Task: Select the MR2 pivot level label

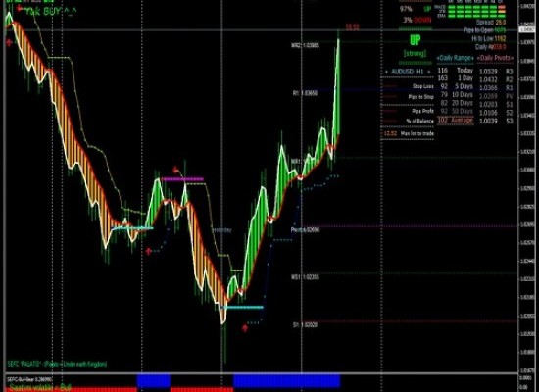Action: click(305, 45)
